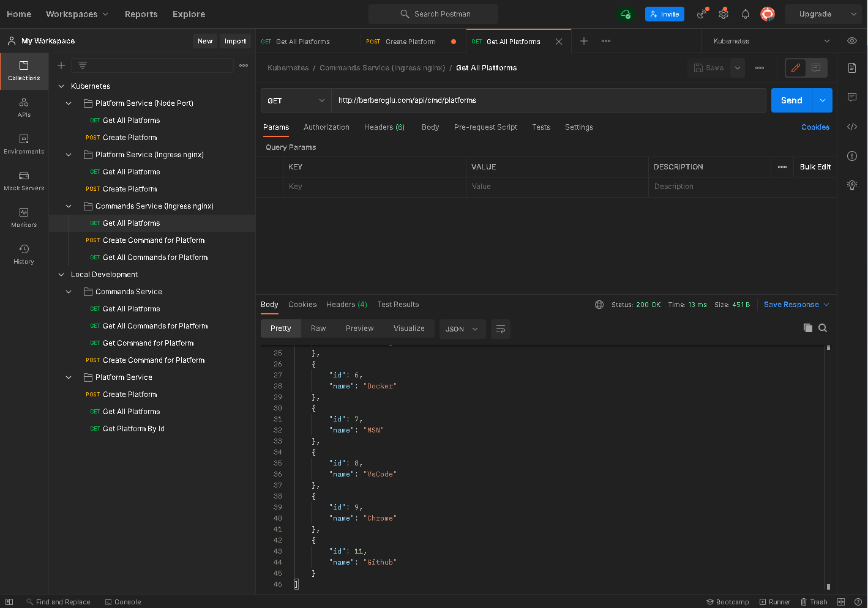Open the documentation icon in right sidebar
This screenshot has width=868, height=608.
(x=852, y=68)
